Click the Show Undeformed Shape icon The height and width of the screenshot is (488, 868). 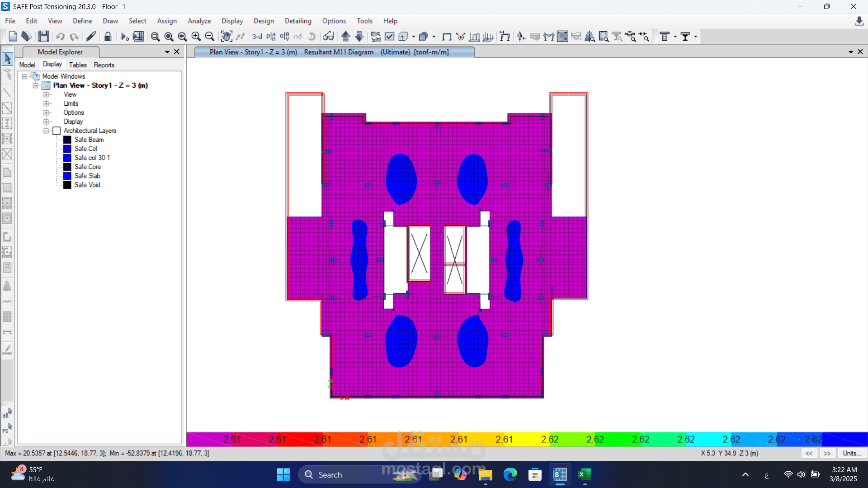(447, 37)
